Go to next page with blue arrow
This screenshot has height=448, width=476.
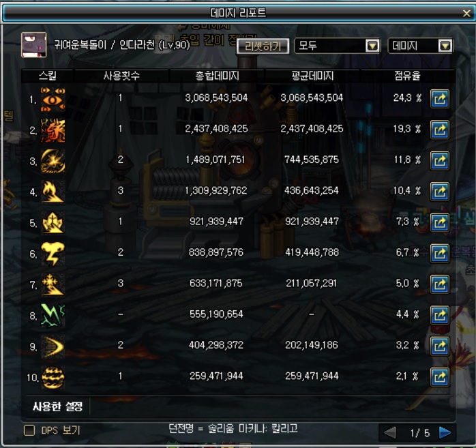pyautogui.click(x=445, y=432)
